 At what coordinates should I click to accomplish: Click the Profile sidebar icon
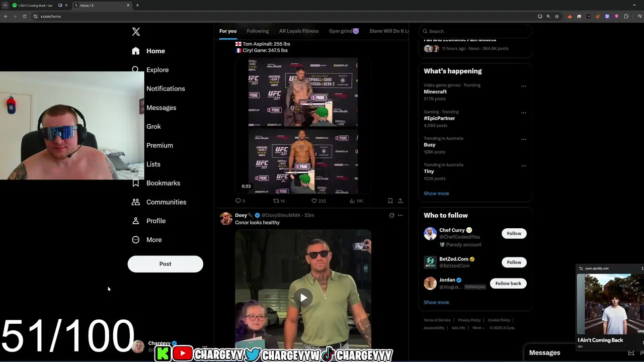135,221
